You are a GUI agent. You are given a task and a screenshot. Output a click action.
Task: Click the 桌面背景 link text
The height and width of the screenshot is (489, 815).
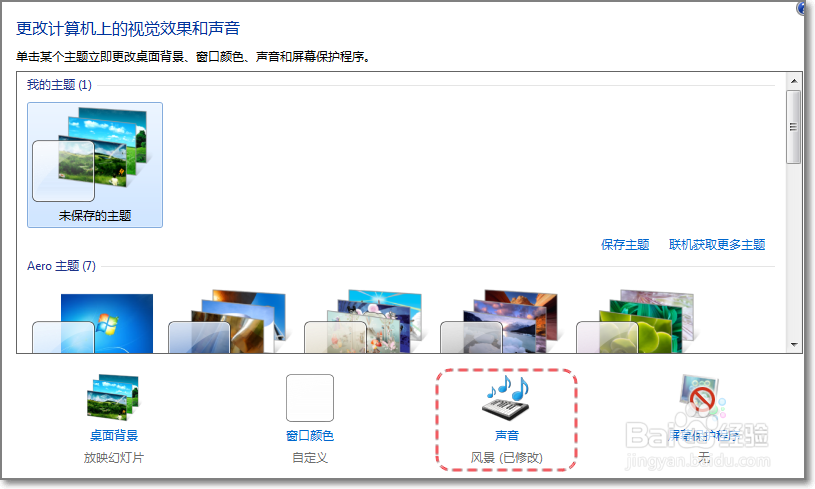click(114, 435)
